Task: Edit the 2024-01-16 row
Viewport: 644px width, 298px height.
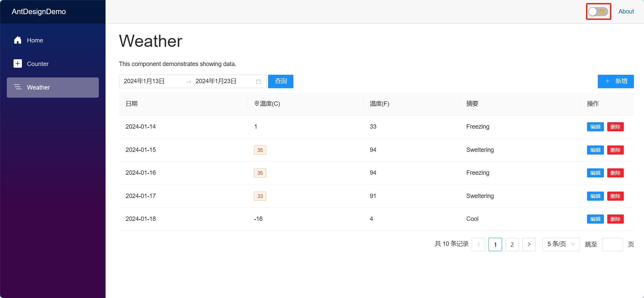Action: (595, 173)
